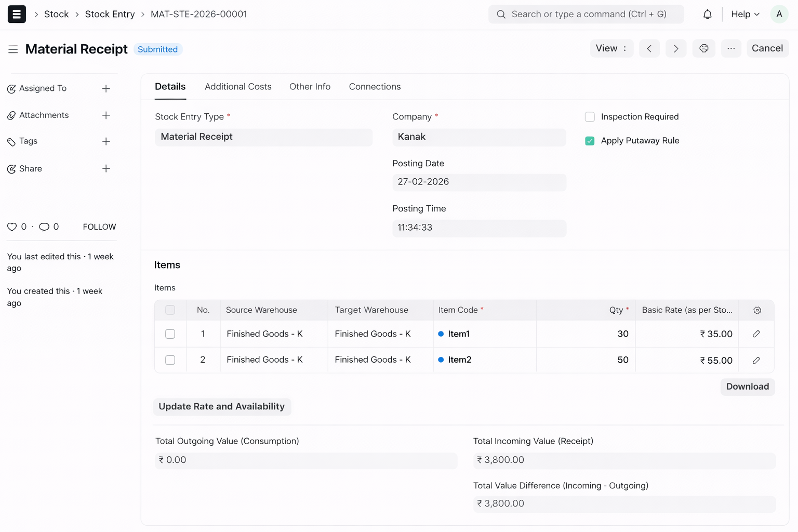798x532 pixels.
Task: Add assignee with Assigned To plus
Action: 106,88
